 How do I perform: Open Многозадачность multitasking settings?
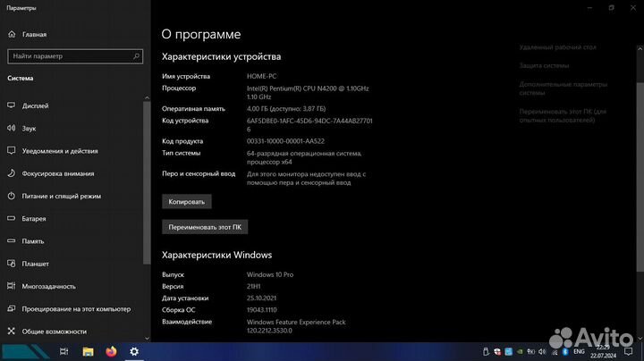(41, 286)
